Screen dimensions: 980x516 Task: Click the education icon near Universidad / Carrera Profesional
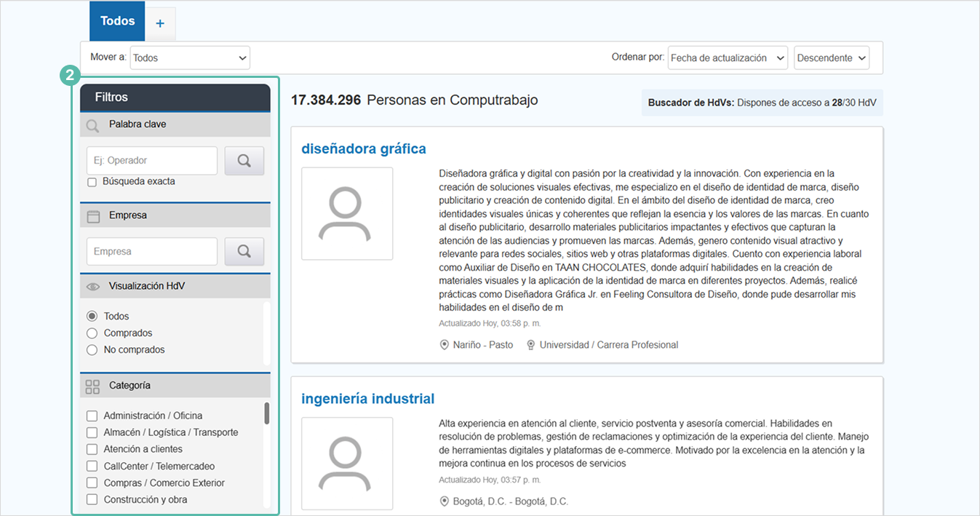tap(530, 345)
